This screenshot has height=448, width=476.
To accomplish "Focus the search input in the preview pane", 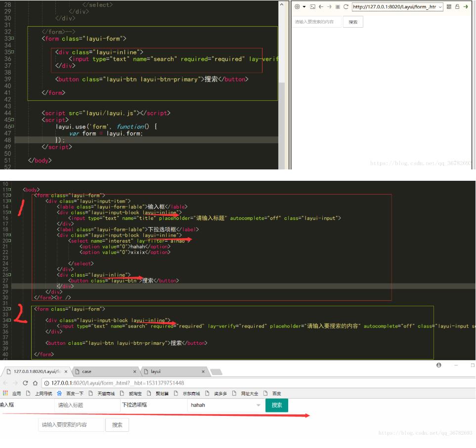I will 317,22.
